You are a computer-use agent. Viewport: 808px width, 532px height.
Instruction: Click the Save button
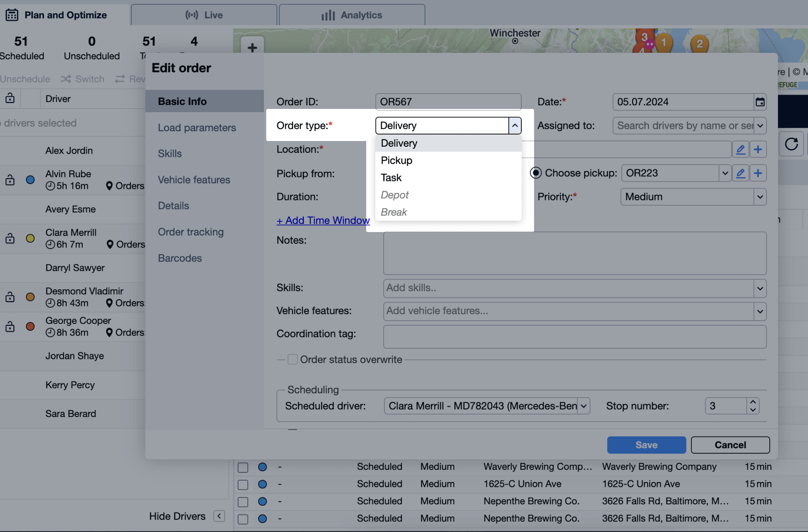[646, 445]
